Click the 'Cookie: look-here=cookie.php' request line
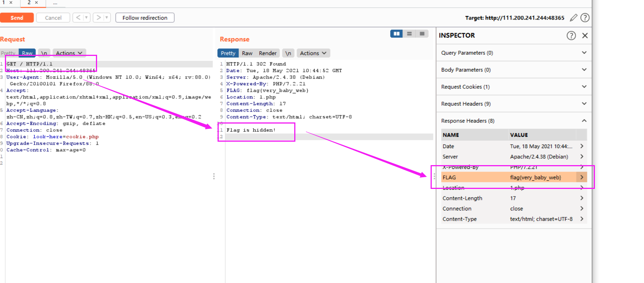Image resolution: width=644 pixels, height=283 pixels. [x=53, y=137]
